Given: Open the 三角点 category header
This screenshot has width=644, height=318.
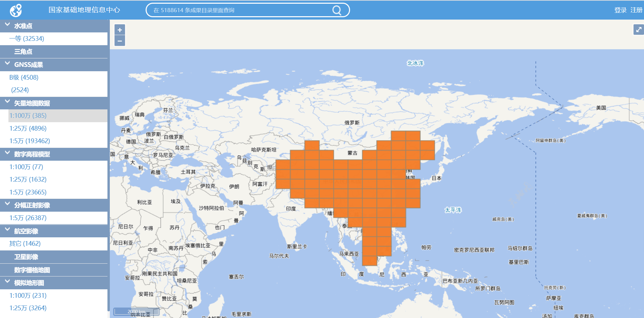Looking at the screenshot, I should (23, 52).
